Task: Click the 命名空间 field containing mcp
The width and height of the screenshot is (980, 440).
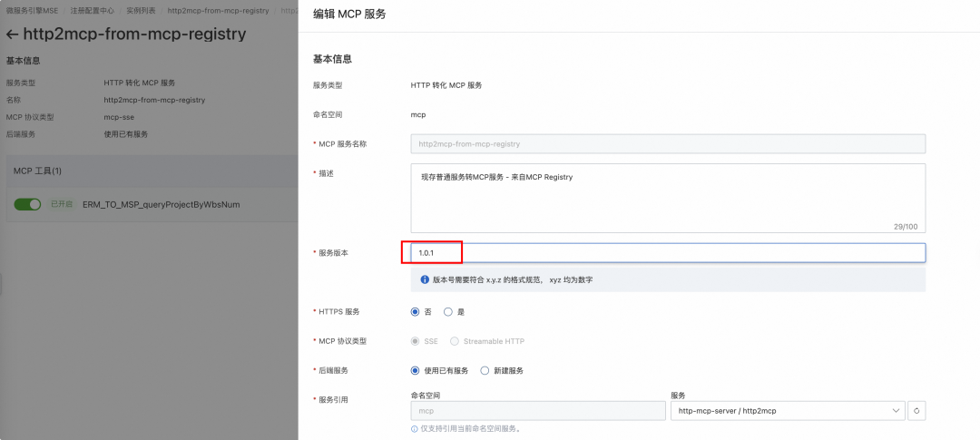Action: pyautogui.click(x=537, y=411)
